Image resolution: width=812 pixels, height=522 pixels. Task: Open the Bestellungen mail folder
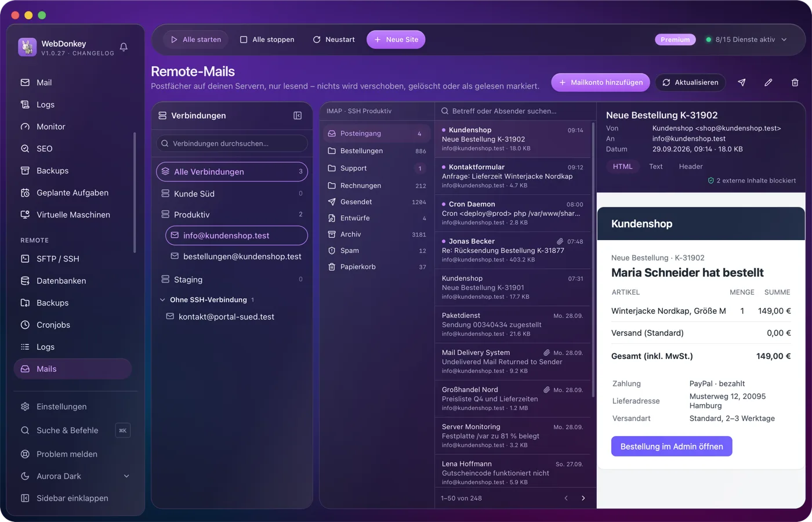[x=377, y=151]
